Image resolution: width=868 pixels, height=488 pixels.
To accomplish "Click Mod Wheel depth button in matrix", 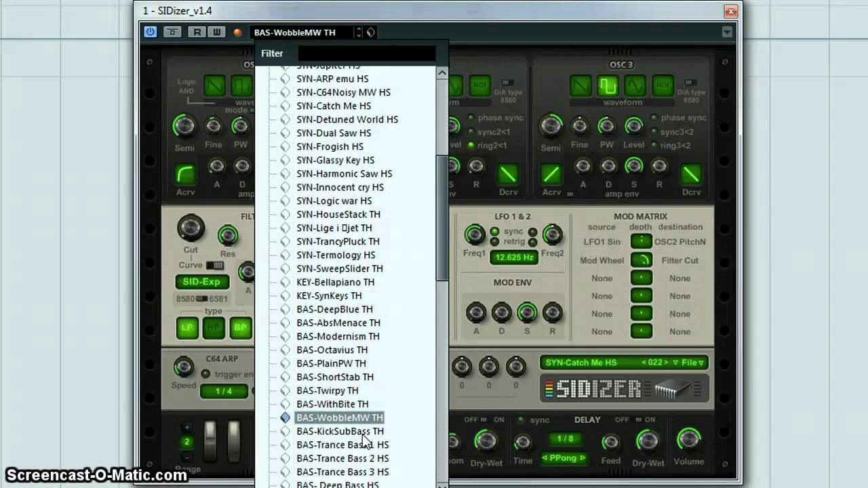I will click(641, 260).
